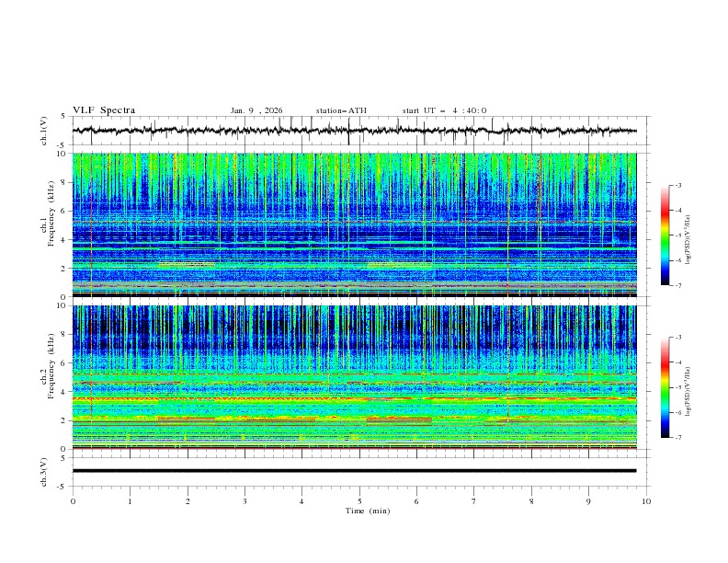The image size is (728, 563).
Task: Click time axis tick label "5"
Action: click(x=359, y=501)
